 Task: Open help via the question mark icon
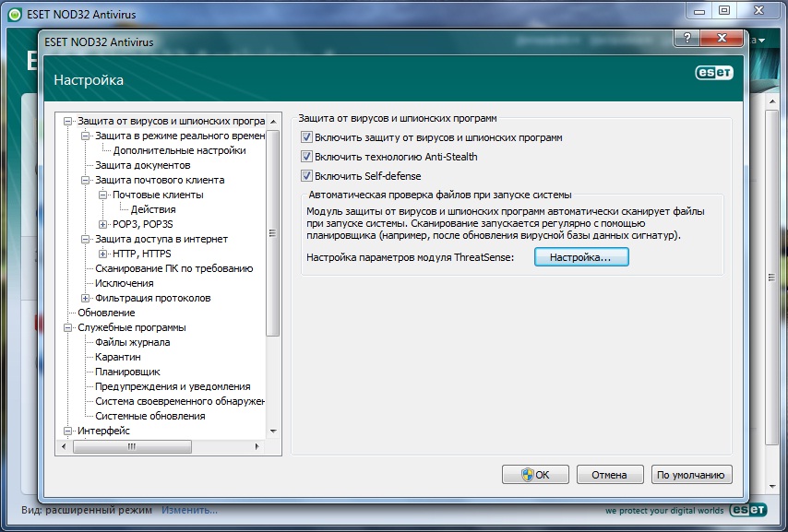coord(687,38)
